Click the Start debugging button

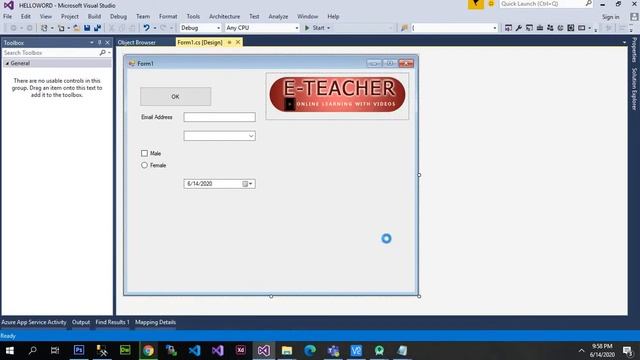[315, 28]
